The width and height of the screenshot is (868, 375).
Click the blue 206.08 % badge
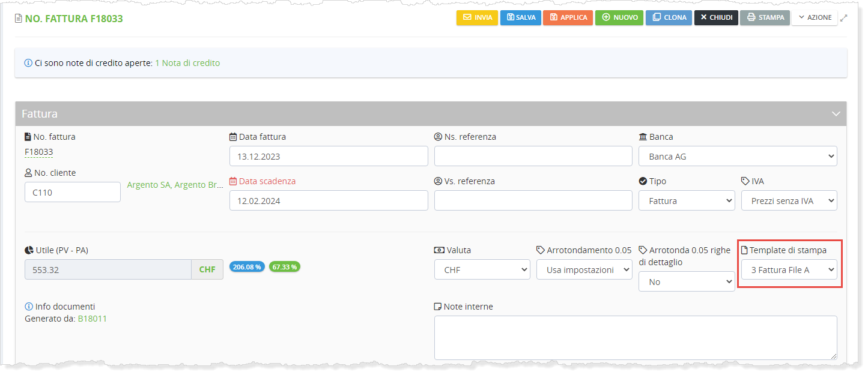247,267
